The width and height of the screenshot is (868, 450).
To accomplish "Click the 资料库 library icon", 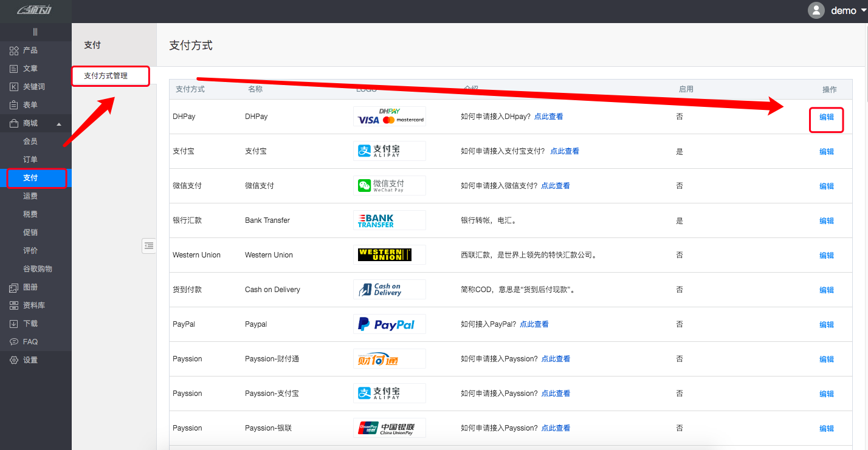I will click(x=14, y=305).
